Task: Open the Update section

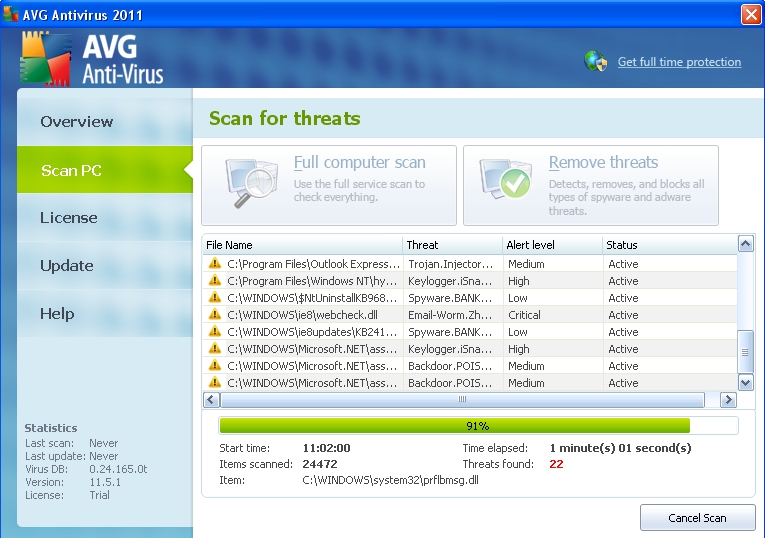Action: coord(105,265)
